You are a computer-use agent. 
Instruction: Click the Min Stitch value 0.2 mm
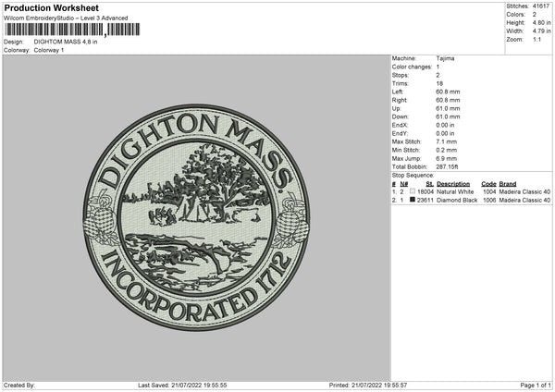click(x=447, y=151)
